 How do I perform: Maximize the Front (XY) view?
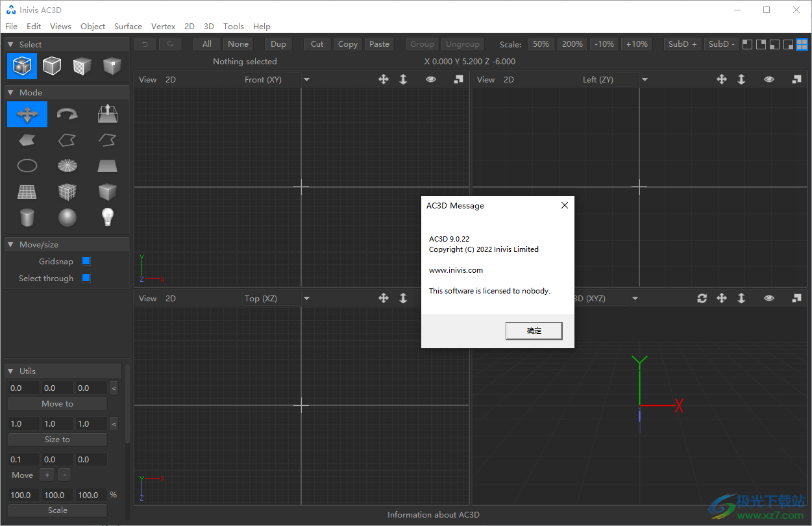click(458, 79)
